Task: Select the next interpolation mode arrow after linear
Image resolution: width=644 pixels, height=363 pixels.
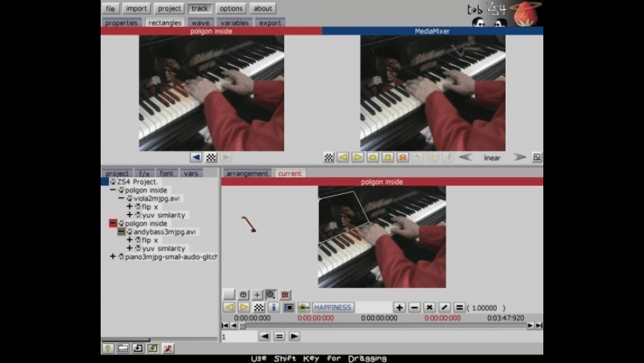Action: coord(520,157)
